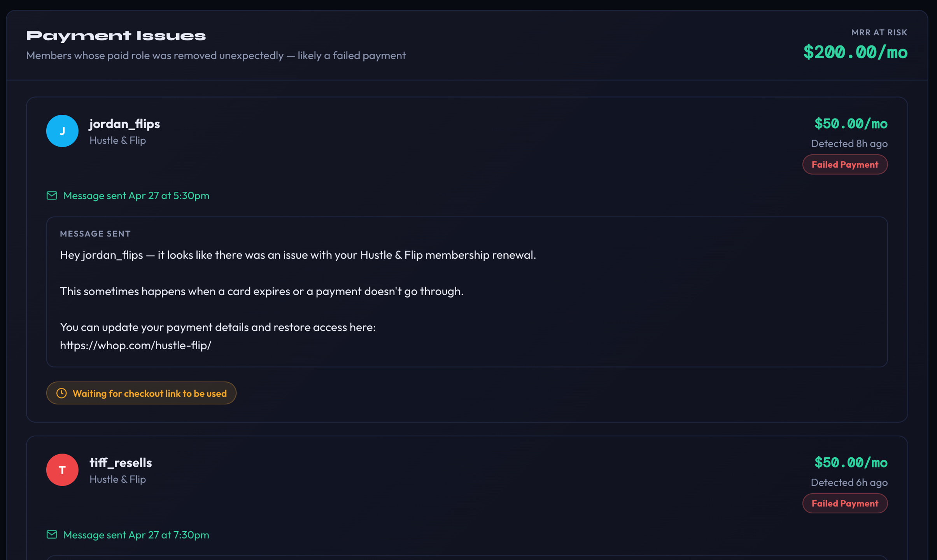
Task: Click Message sent Apr 27 at 7:30pm text
Action: pos(136,535)
